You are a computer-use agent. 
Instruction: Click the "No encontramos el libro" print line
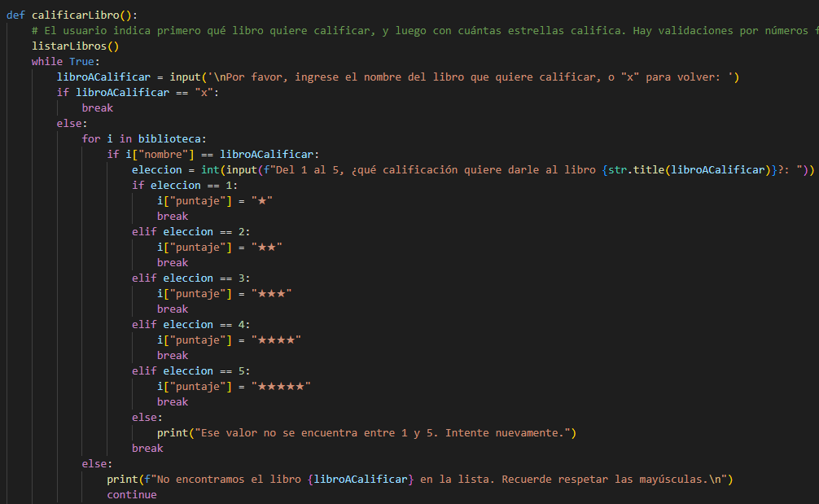click(x=420, y=480)
